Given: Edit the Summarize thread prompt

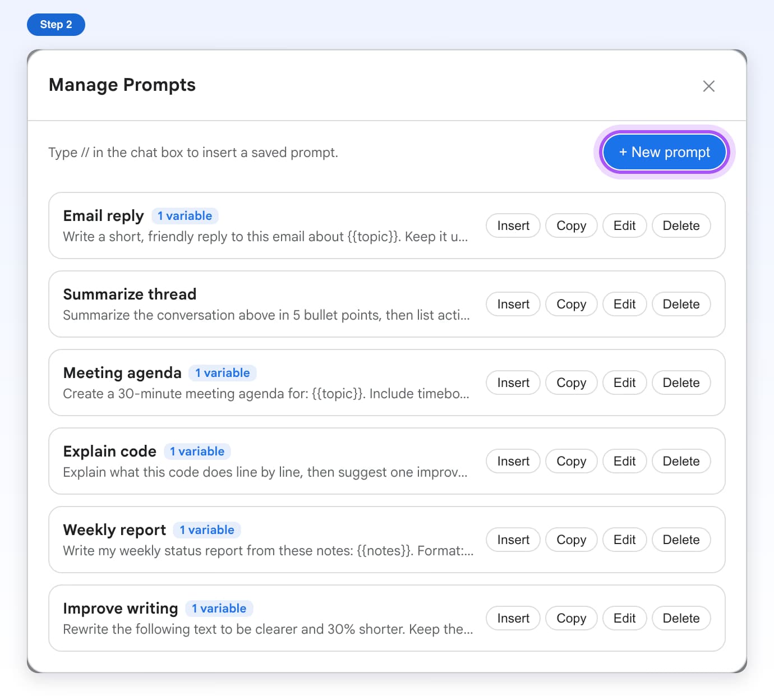Looking at the screenshot, I should coord(624,304).
